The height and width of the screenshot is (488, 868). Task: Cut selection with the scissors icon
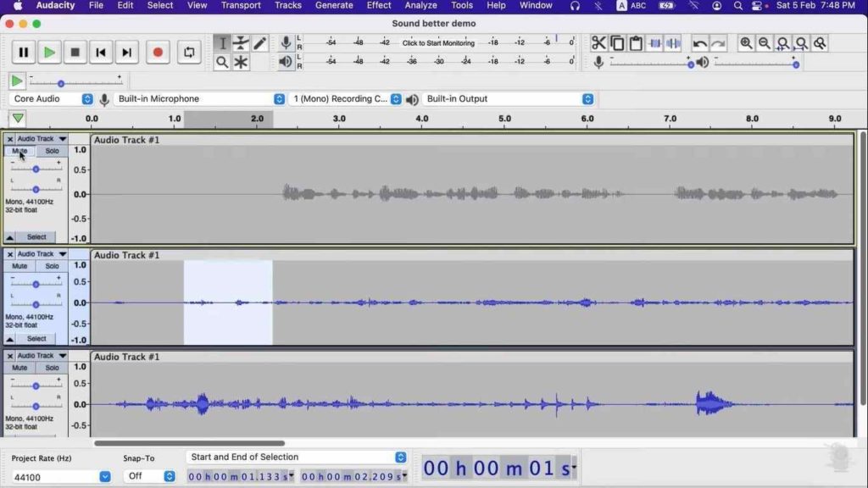tap(598, 43)
